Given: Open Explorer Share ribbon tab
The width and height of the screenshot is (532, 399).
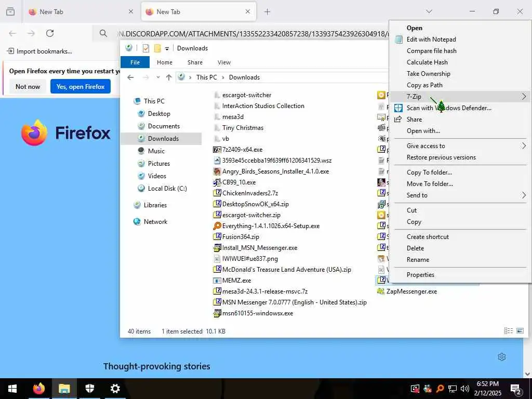Looking at the screenshot, I should tap(195, 62).
